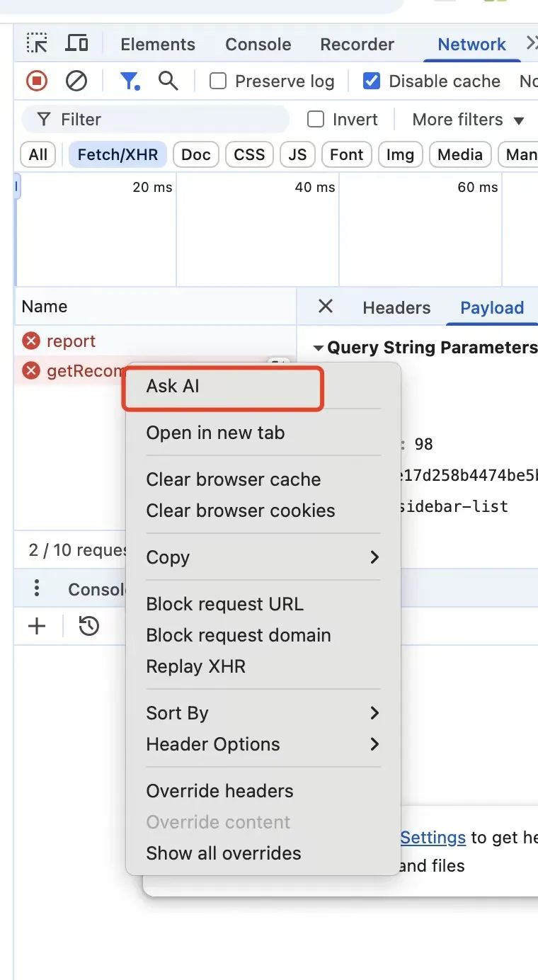Toggle the funnel filter icon

coord(129,81)
